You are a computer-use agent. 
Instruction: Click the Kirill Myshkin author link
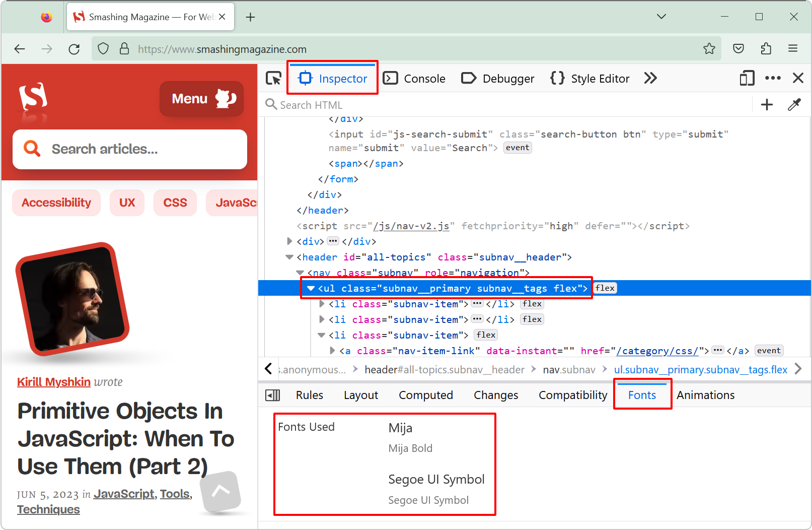click(53, 382)
